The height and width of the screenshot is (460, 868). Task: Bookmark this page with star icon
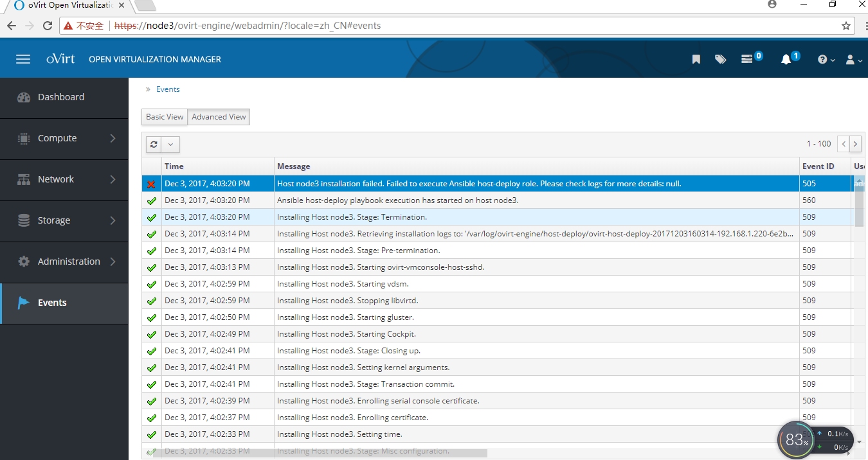846,26
